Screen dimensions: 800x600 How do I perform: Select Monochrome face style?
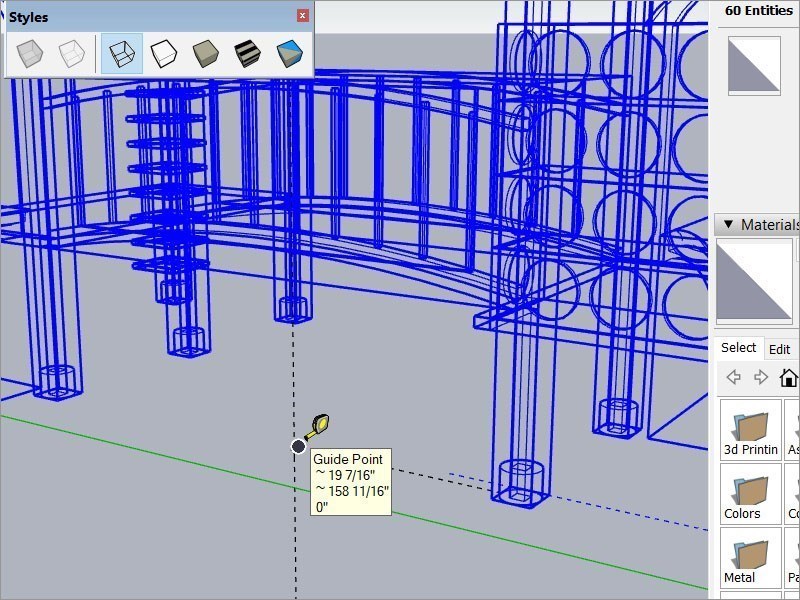point(289,54)
